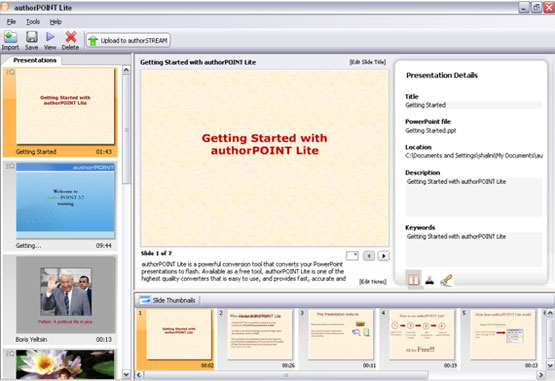The image size is (555, 381).
Task: Click the main slide preview area
Action: tap(265, 158)
